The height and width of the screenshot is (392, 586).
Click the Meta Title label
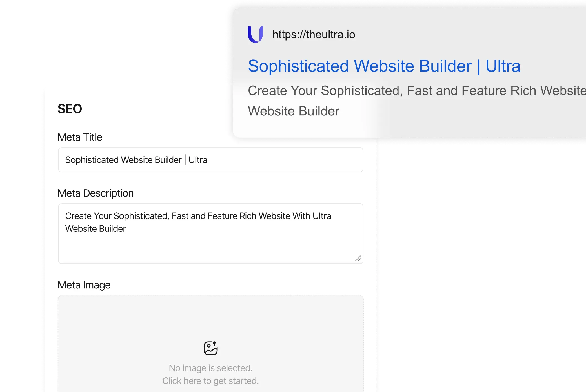click(x=80, y=137)
